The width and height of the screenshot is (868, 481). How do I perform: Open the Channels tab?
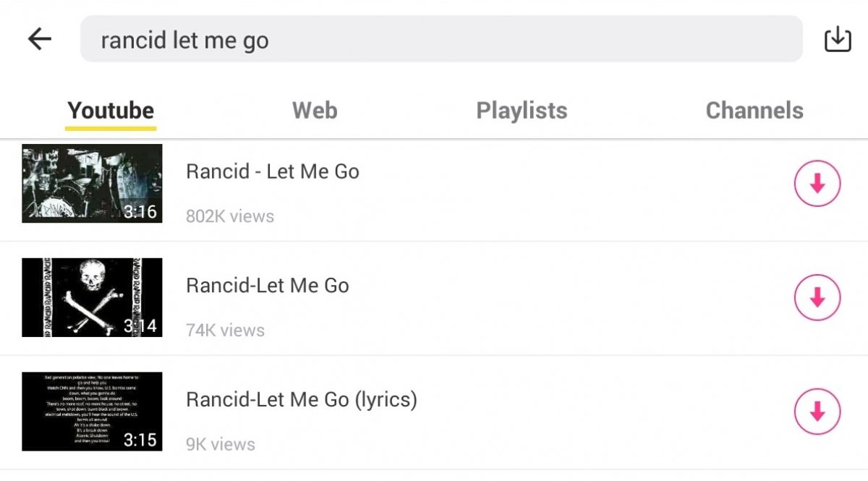[754, 111]
